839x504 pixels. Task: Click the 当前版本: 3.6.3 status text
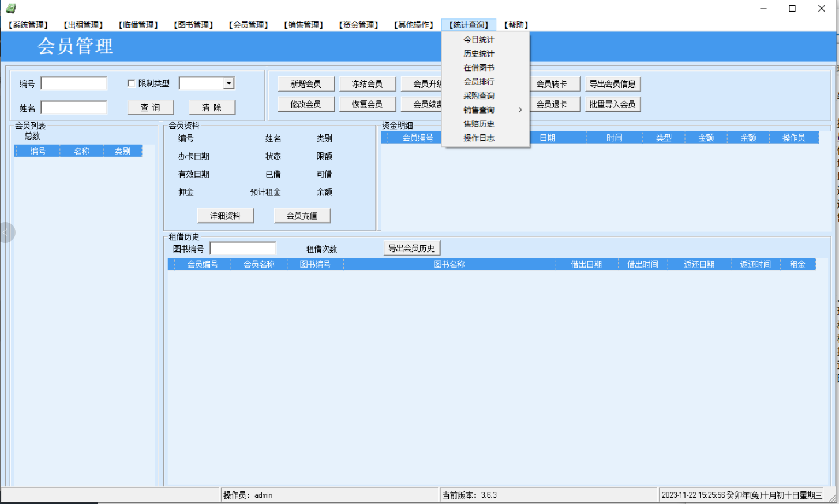click(470, 495)
